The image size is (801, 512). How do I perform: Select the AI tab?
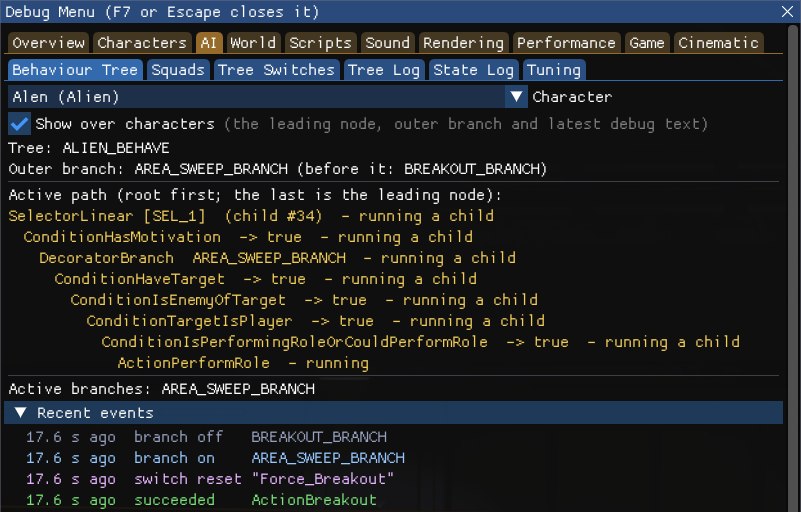point(208,43)
